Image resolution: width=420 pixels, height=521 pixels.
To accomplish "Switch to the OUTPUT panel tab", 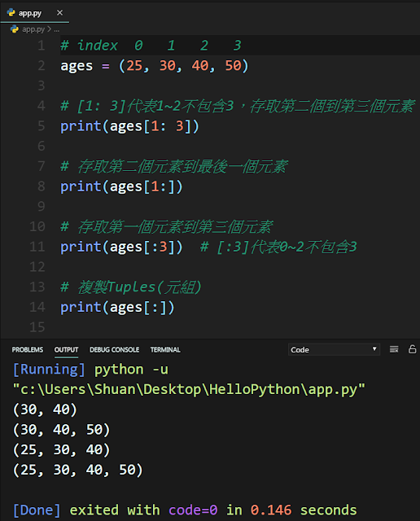I will coord(66,349).
